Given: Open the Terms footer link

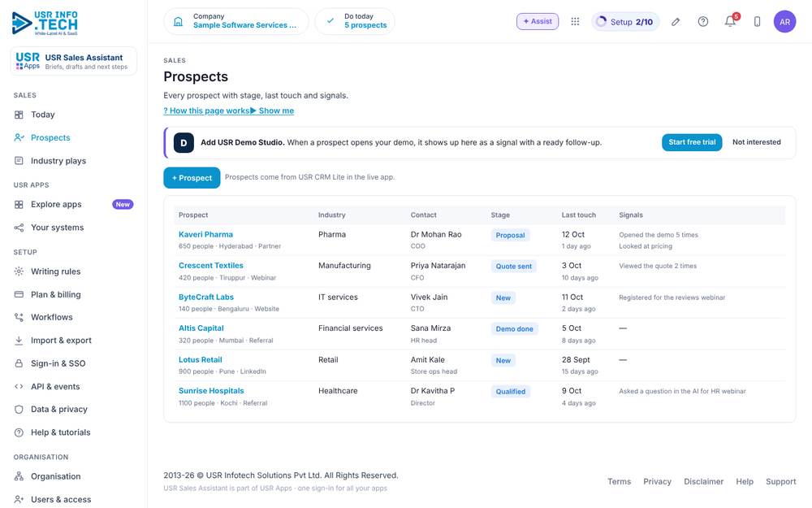Looking at the screenshot, I should coord(619,481).
